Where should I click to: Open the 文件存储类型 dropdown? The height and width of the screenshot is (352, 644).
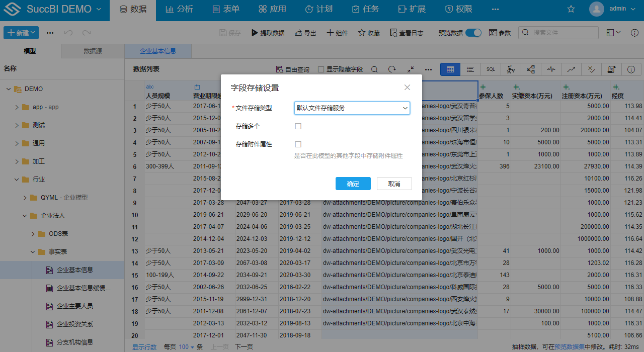(352, 108)
